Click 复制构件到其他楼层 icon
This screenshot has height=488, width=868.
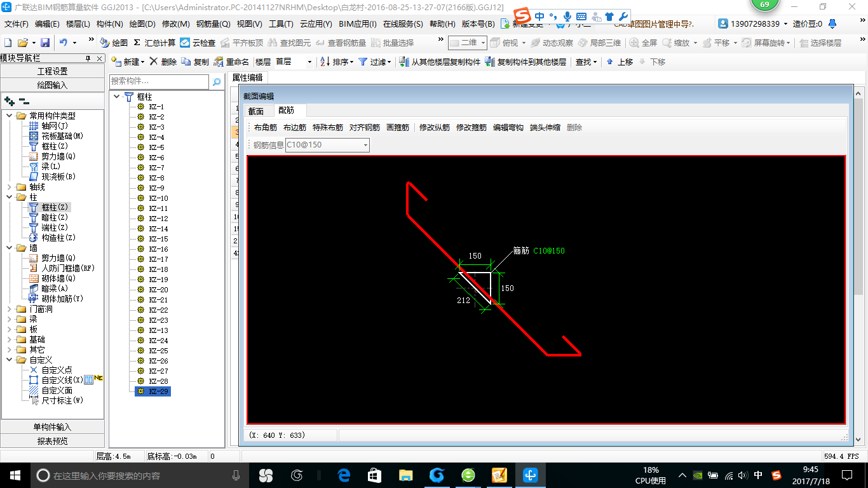[x=490, y=62]
